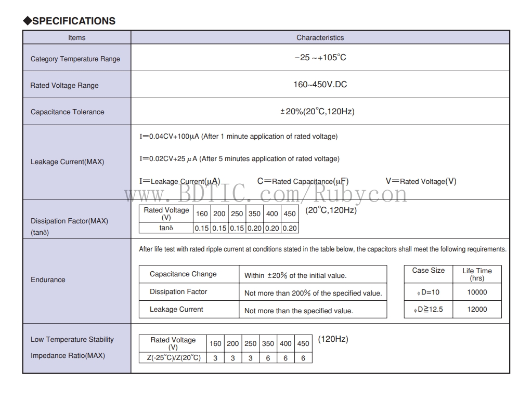Click Leakage Current(MAX) label
The width and height of the screenshot is (532, 400).
[x=68, y=162]
